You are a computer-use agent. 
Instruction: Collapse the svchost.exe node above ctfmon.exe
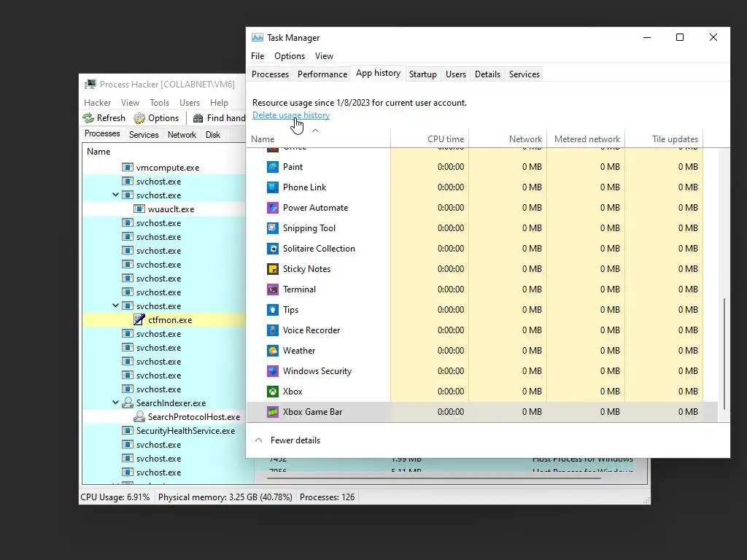point(115,306)
